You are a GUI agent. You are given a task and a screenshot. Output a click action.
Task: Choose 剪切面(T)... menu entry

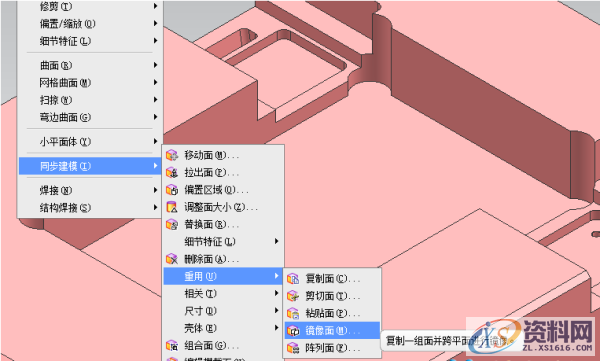[332, 296]
